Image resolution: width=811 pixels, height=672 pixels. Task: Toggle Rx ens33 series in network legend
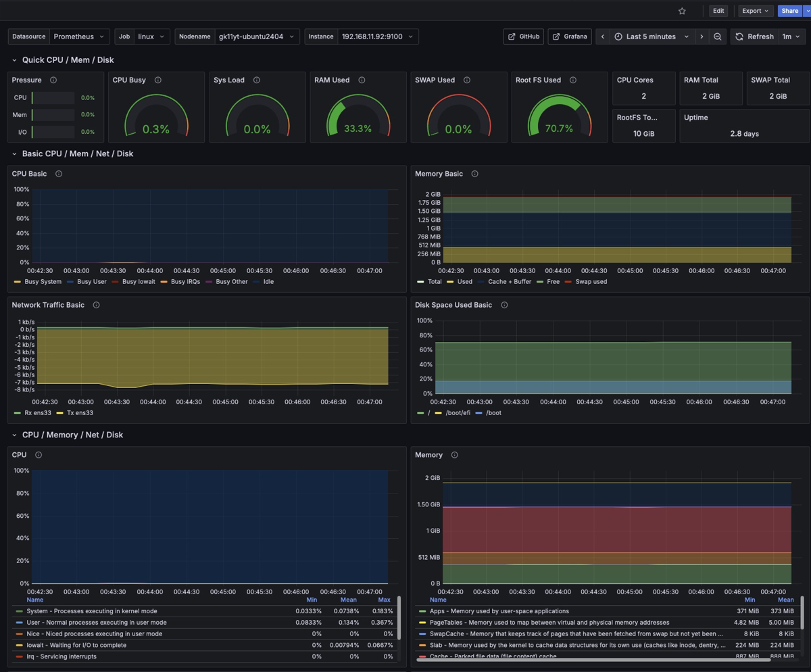(39, 413)
